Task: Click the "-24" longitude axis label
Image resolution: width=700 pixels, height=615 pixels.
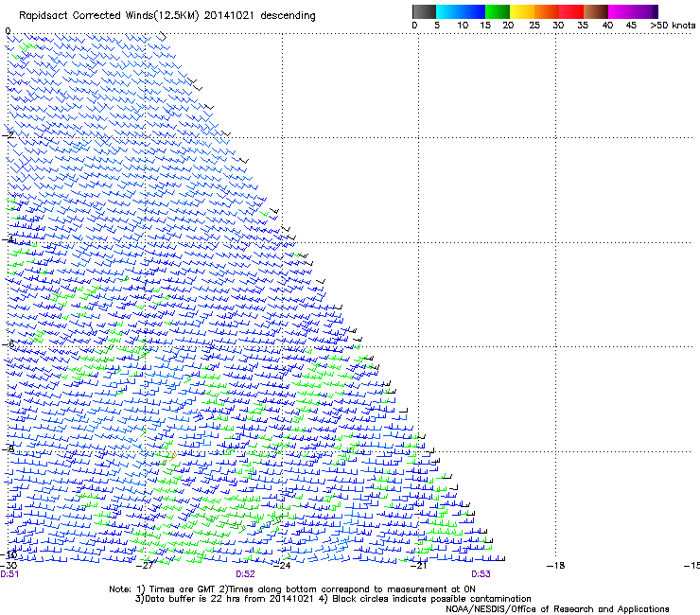Action: coord(283,566)
